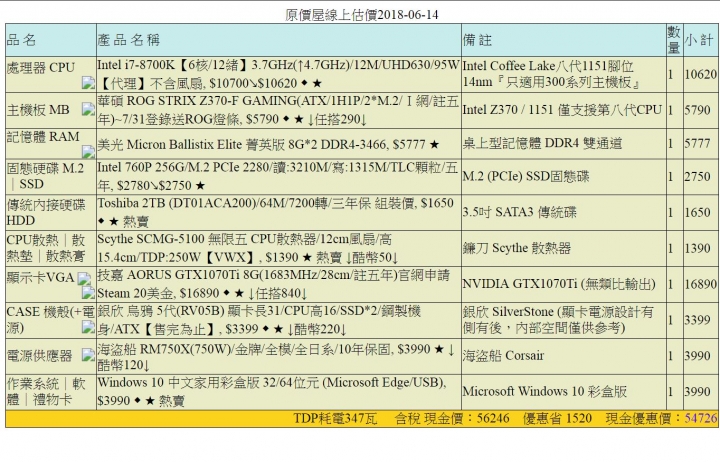The width and height of the screenshot is (720, 462).
Task: Click the VGA subtotal 16890
Action: click(700, 284)
